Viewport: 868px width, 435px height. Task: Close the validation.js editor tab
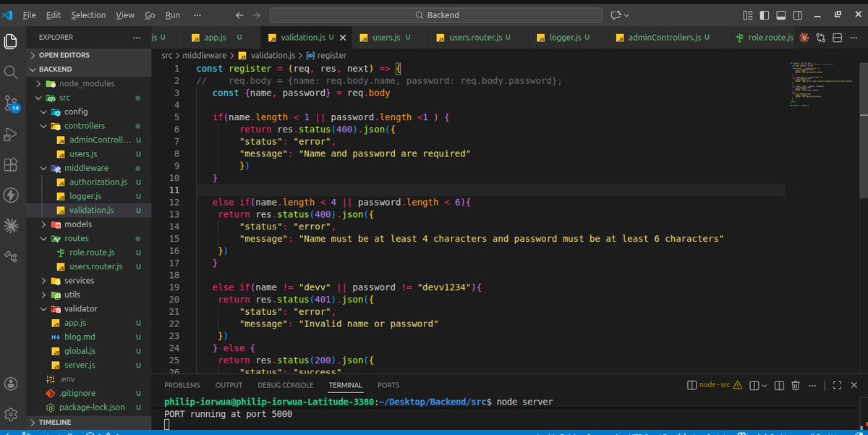click(343, 38)
